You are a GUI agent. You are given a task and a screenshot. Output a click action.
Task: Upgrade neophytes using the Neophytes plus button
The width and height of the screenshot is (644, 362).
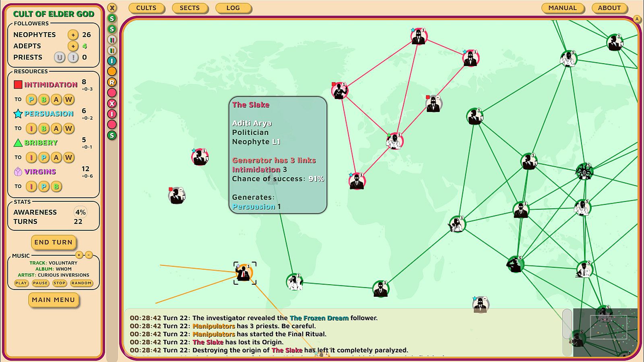pyautogui.click(x=73, y=35)
